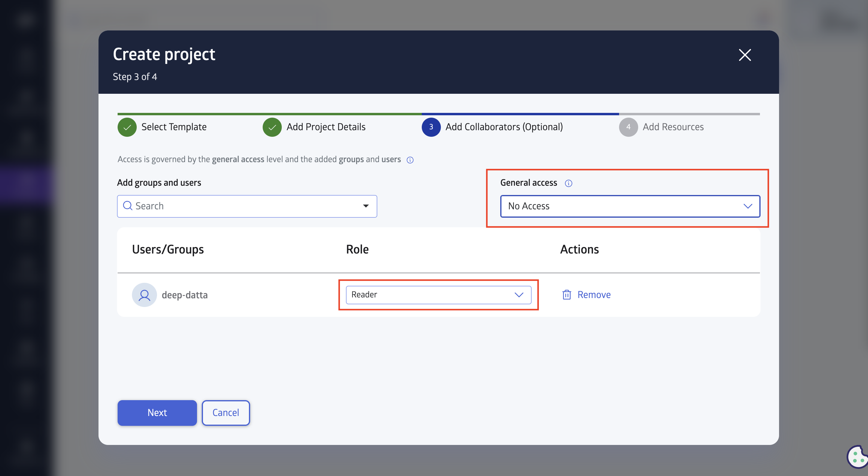Click the Add Resources step 4 label
The width and height of the screenshot is (868, 476).
(672, 126)
